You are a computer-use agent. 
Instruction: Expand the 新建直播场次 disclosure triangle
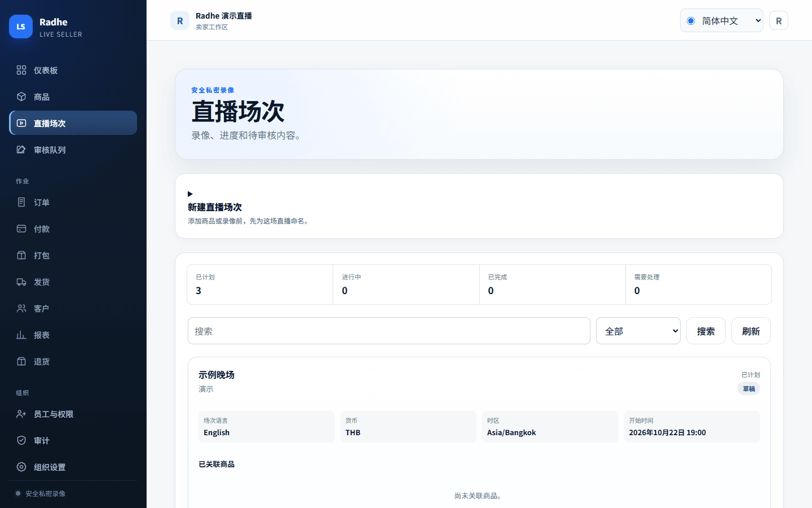[190, 194]
